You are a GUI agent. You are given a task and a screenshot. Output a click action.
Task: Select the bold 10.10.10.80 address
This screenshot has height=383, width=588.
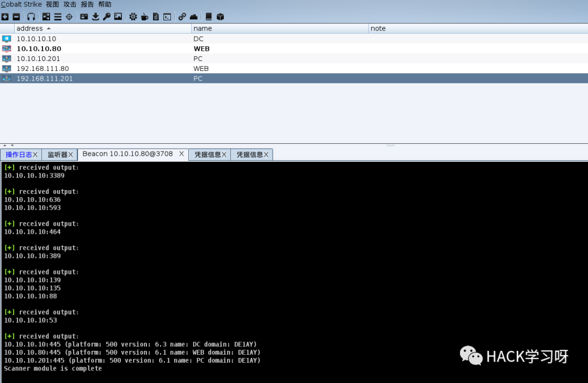tap(39, 48)
